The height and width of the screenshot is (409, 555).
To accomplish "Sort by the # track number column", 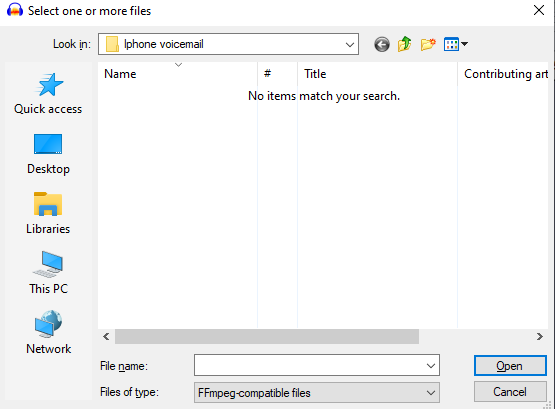I will click(278, 74).
